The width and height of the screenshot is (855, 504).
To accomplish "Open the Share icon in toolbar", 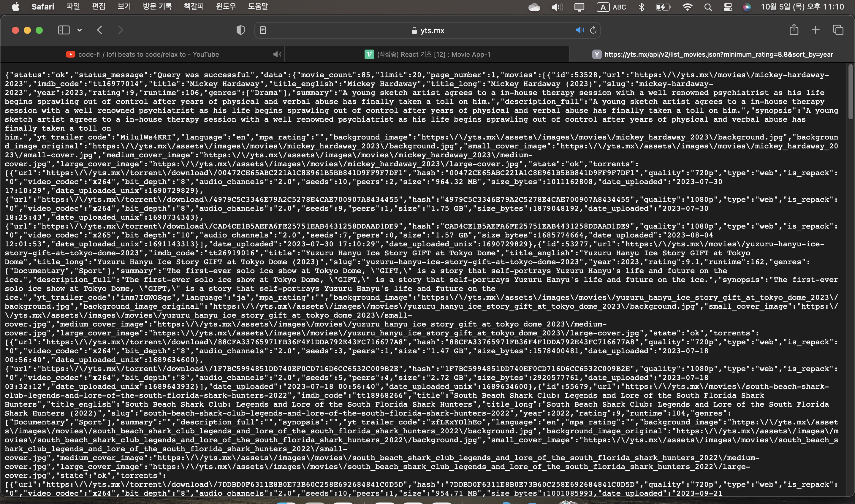I will 794,30.
